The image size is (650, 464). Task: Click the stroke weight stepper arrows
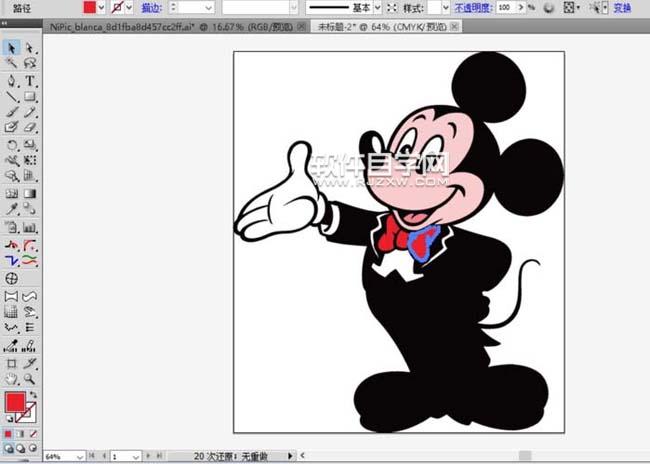coord(173,7)
